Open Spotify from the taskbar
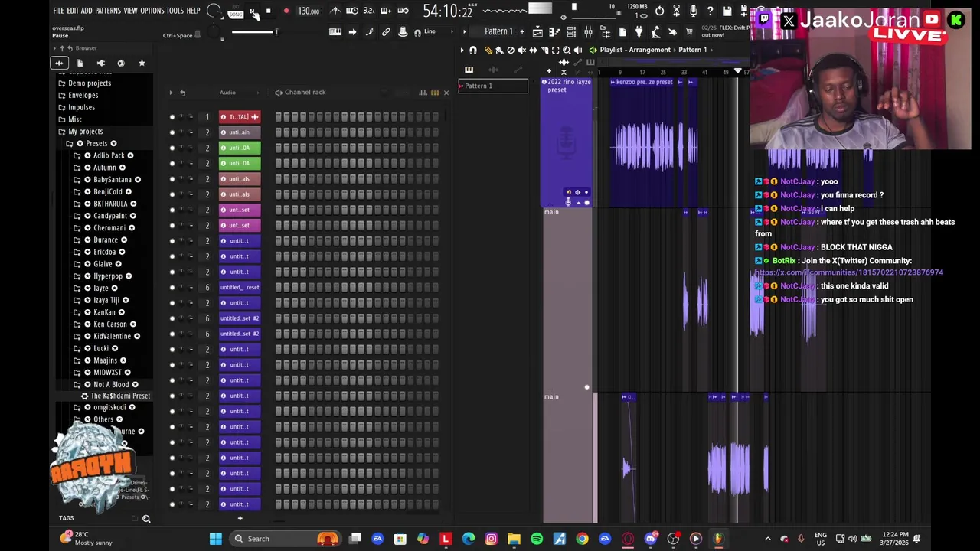 click(x=537, y=539)
